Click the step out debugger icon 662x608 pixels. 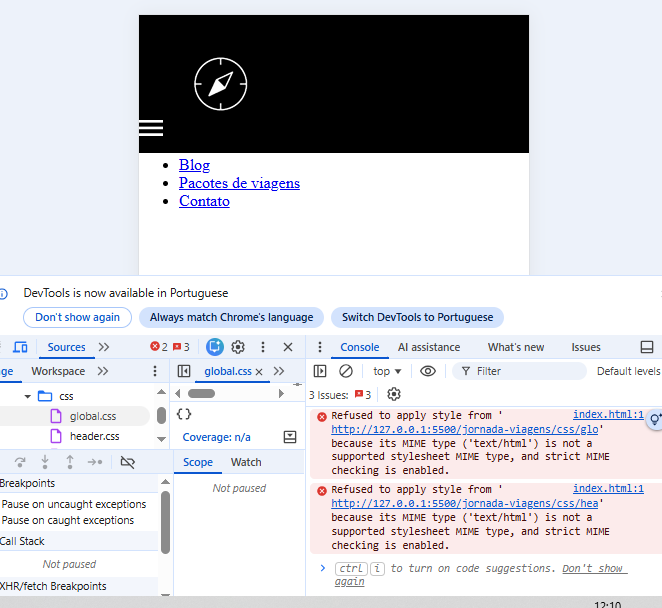pyautogui.click(x=70, y=462)
